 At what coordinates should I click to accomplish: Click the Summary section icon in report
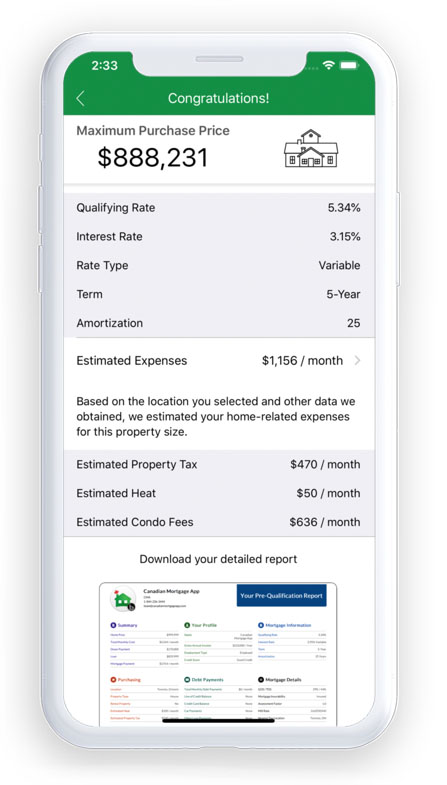point(113,625)
